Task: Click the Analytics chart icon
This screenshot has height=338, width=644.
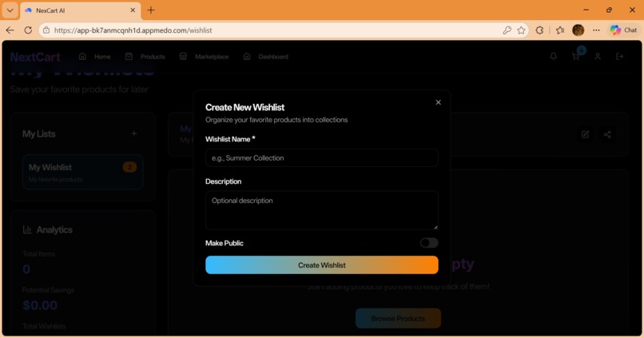Action: 27,229
